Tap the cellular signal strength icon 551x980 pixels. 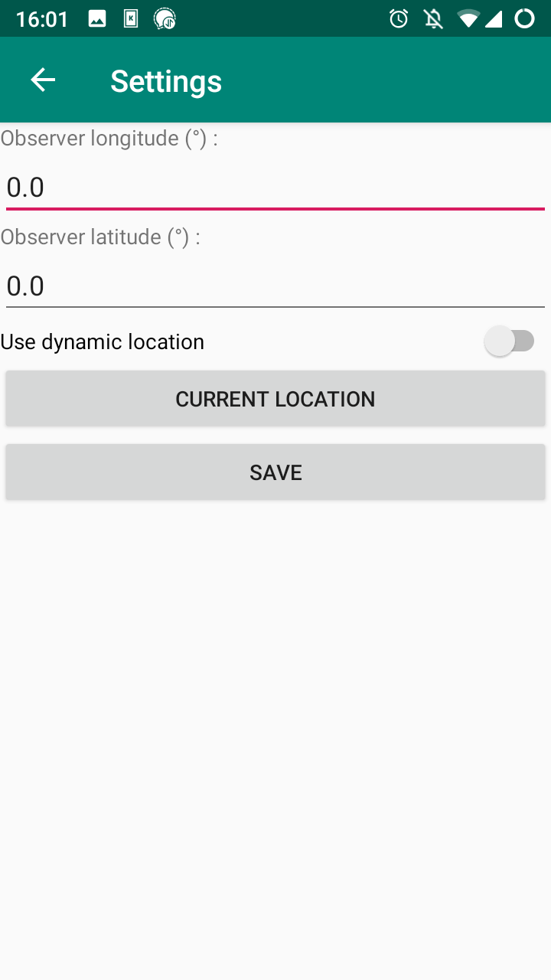click(x=494, y=18)
